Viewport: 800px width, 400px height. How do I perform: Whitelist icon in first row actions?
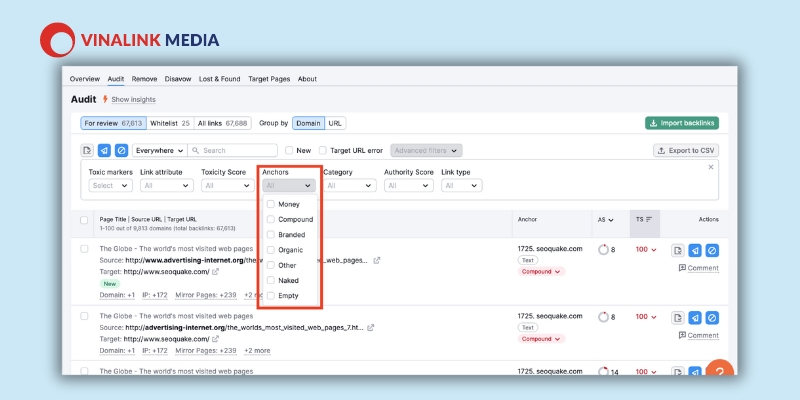[678, 251]
